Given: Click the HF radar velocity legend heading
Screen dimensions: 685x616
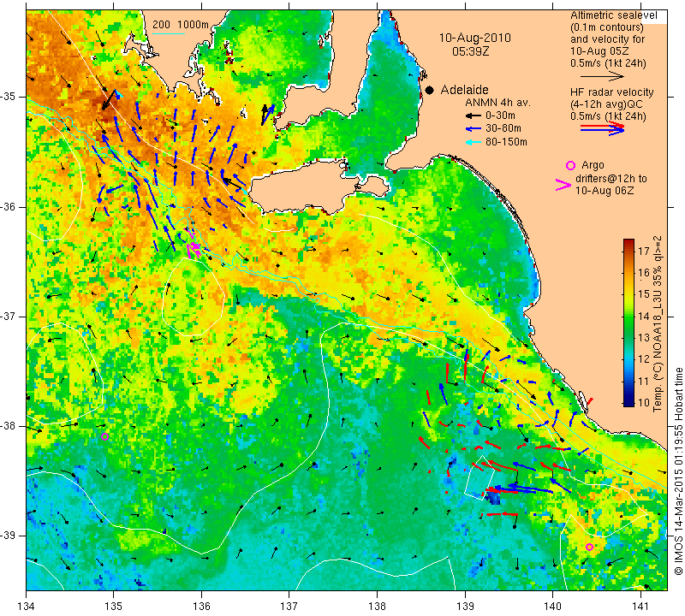Looking at the screenshot, I should (x=611, y=92).
